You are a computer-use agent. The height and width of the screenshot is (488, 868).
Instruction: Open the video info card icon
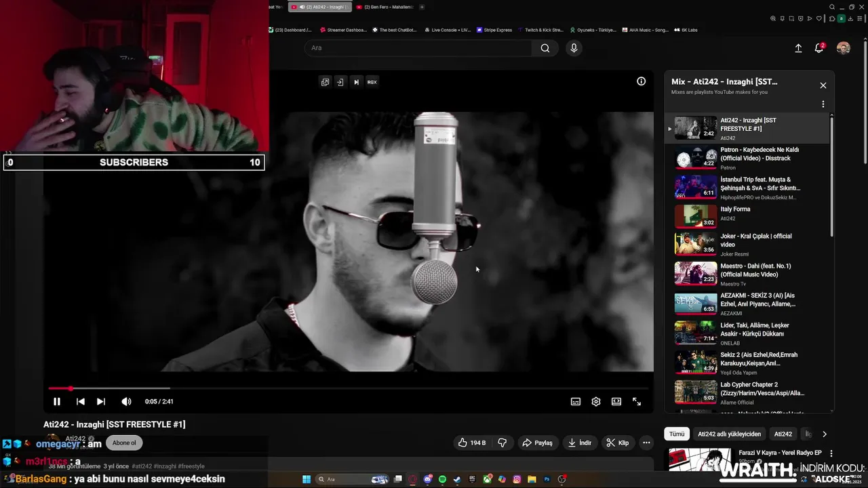(x=641, y=81)
